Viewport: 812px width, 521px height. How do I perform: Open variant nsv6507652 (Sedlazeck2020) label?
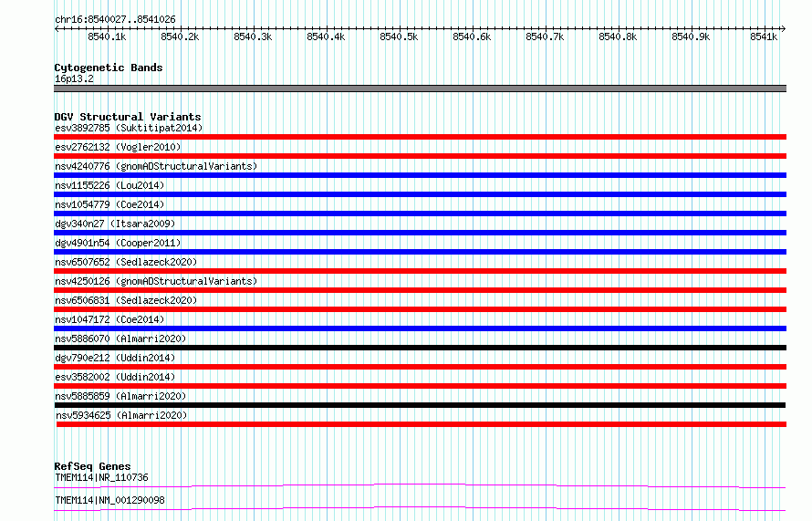tap(126, 262)
